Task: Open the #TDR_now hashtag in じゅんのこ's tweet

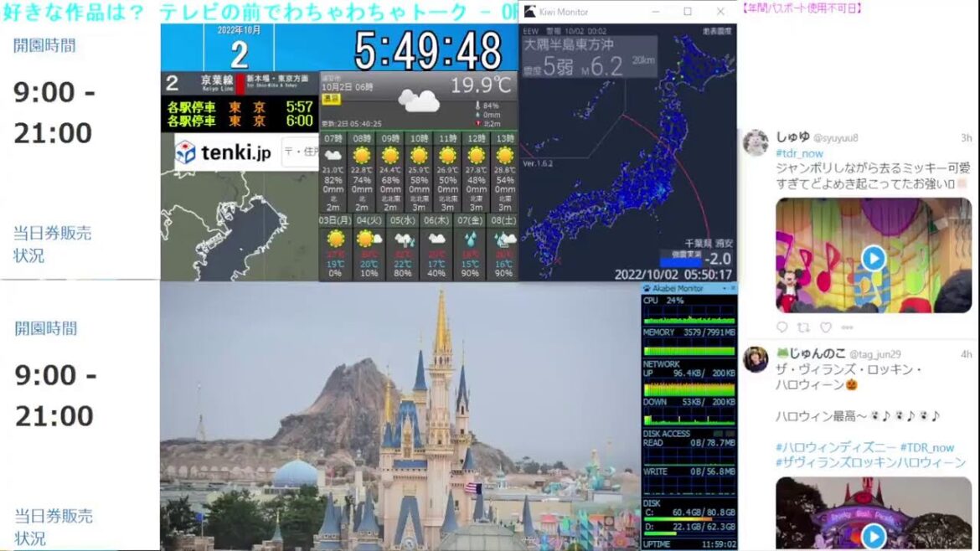Action: pyautogui.click(x=927, y=447)
